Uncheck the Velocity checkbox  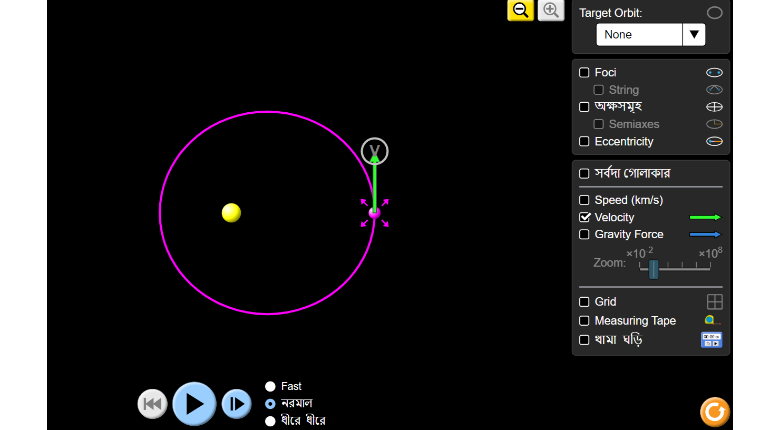pos(584,217)
